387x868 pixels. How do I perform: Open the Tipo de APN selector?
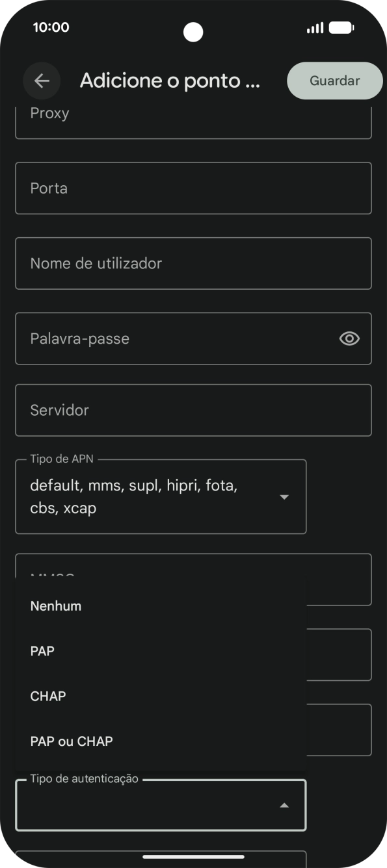click(160, 496)
